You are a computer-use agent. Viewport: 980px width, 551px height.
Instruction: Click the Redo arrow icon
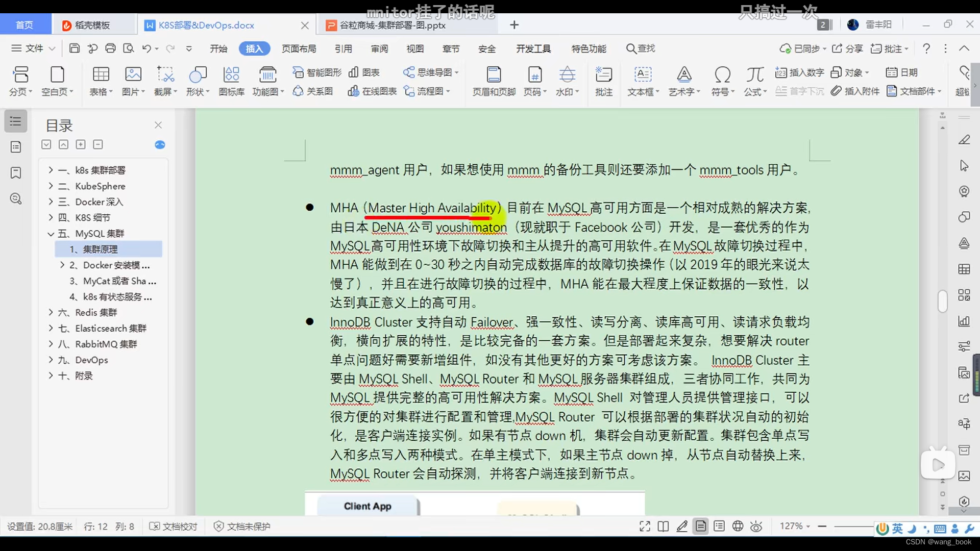170,48
